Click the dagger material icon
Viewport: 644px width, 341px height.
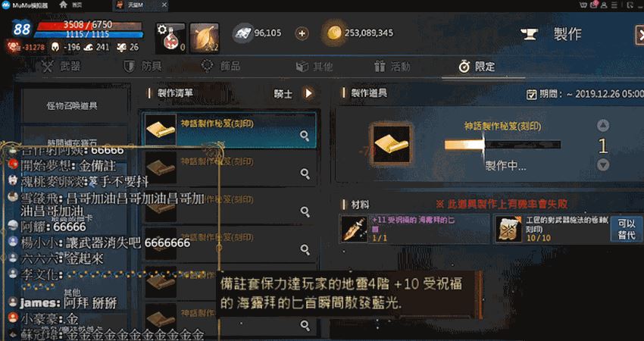click(x=354, y=228)
